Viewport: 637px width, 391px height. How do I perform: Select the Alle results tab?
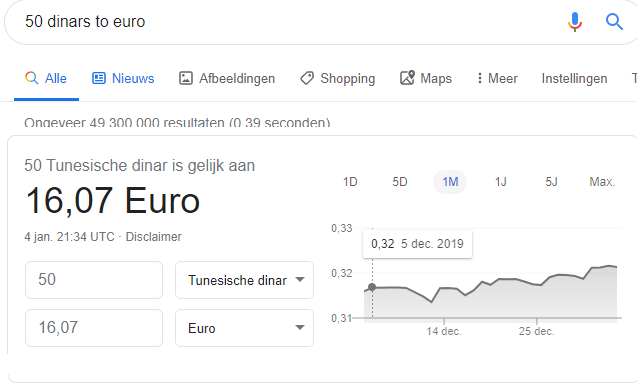(x=46, y=78)
